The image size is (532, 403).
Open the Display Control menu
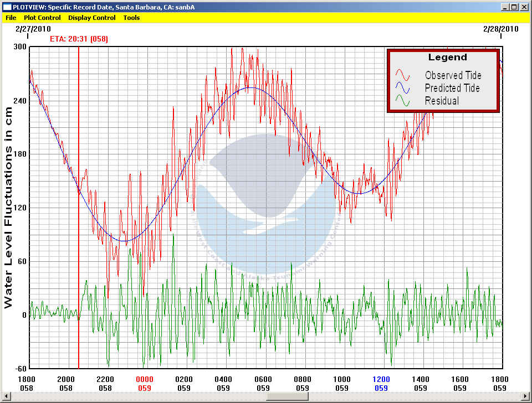[92, 18]
